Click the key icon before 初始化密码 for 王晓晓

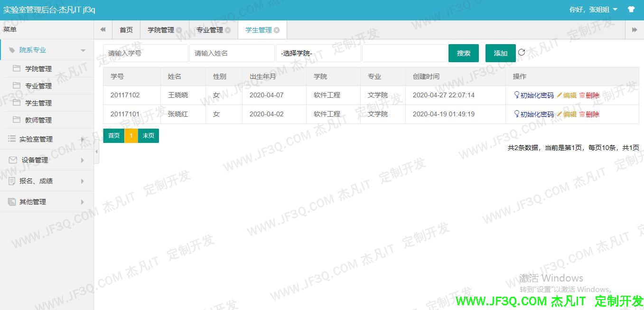pyautogui.click(x=516, y=95)
